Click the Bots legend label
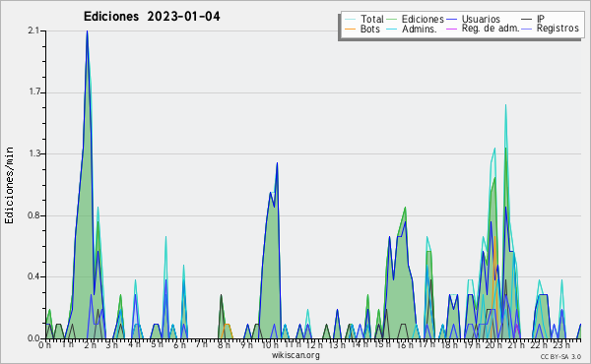 click(369, 29)
